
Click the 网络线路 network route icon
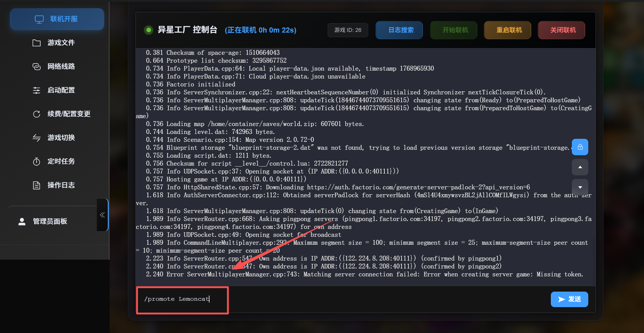click(x=37, y=67)
